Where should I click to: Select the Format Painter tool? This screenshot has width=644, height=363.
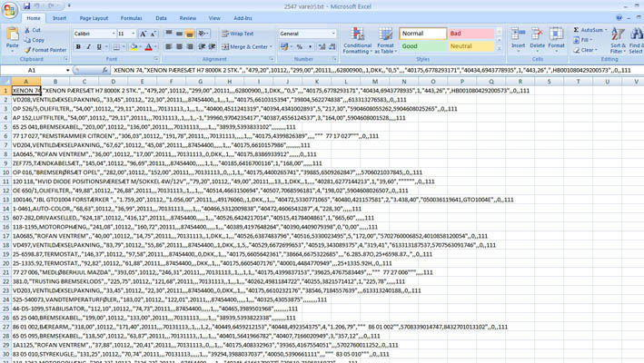pyautogui.click(x=45, y=50)
